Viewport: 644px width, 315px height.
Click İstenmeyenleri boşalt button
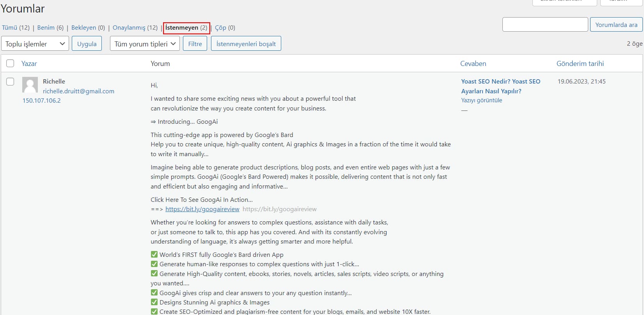click(x=246, y=43)
